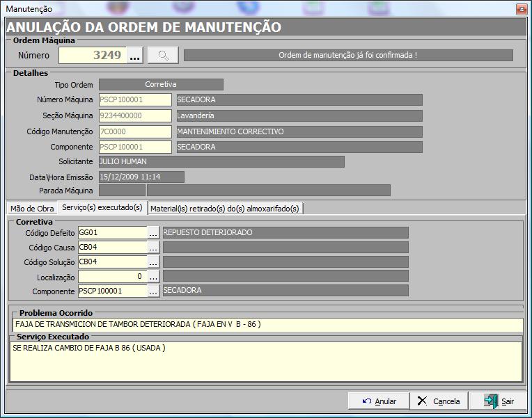This screenshot has width=532, height=418.
Task: Click the Cancela button
Action: (438, 401)
